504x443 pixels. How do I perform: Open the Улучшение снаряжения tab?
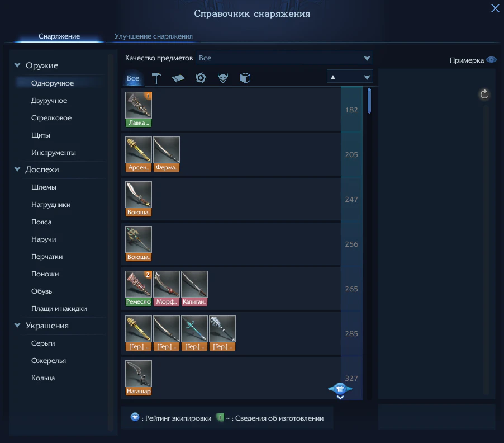tap(154, 36)
